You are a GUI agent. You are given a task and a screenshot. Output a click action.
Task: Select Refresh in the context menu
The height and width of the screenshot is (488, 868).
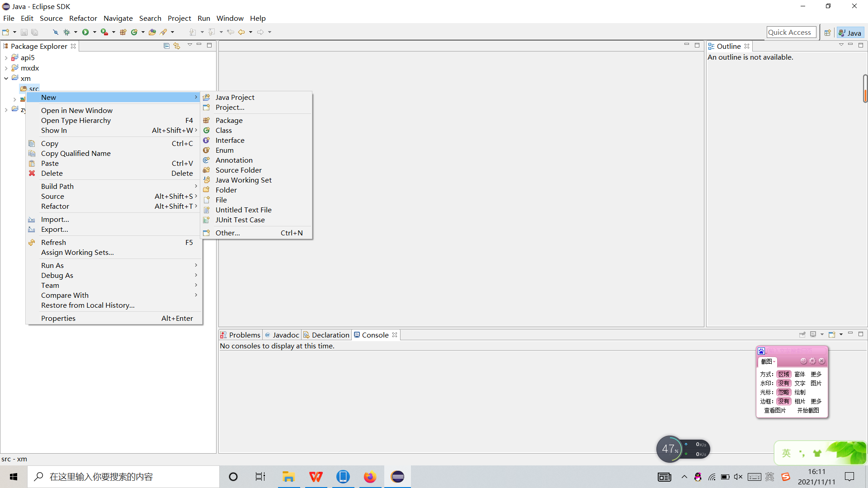[114, 242]
